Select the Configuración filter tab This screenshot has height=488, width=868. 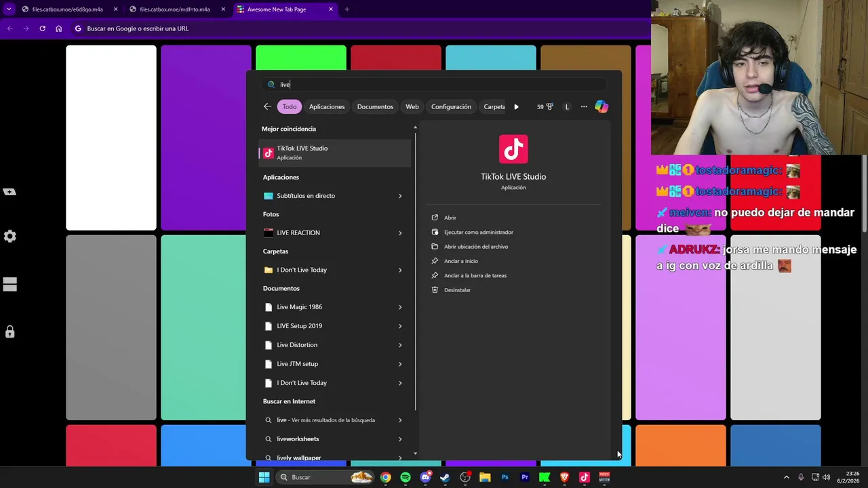pyautogui.click(x=451, y=106)
